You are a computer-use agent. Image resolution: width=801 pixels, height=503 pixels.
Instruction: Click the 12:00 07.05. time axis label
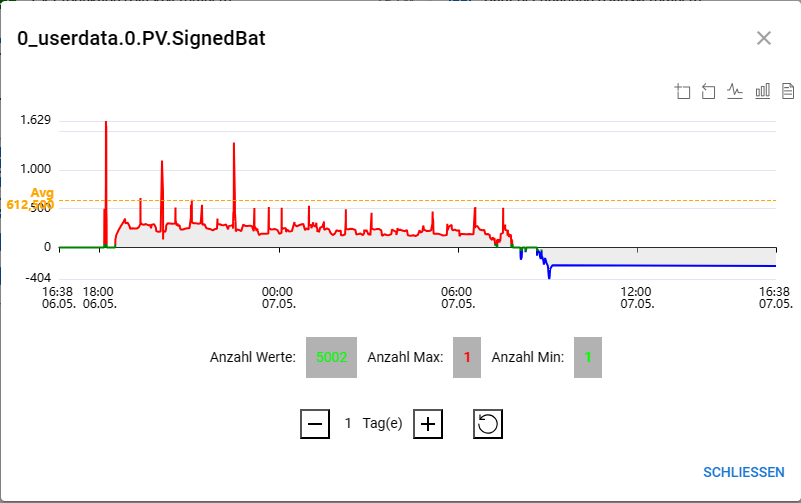click(x=637, y=296)
